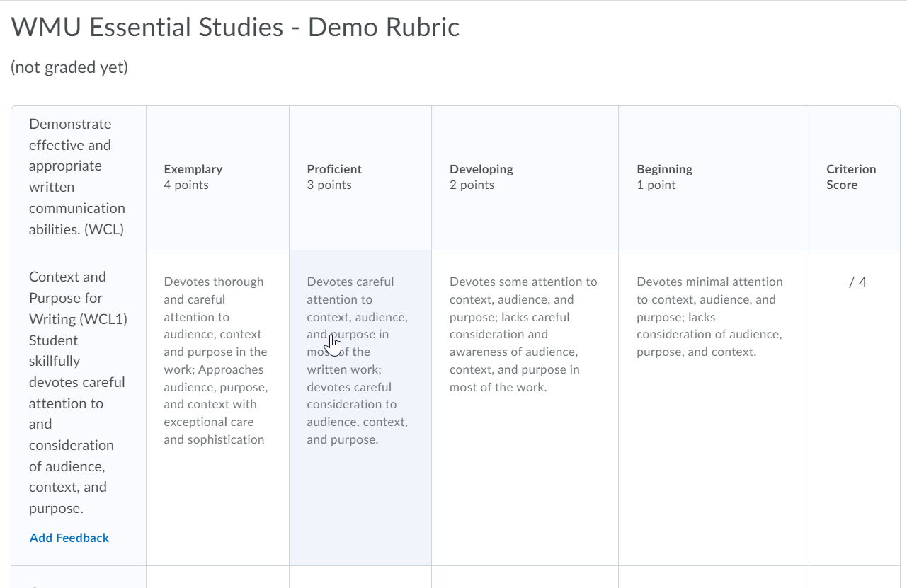The image size is (907, 588).
Task: Click the rubric title WMU Essential Studies
Action: [234, 27]
